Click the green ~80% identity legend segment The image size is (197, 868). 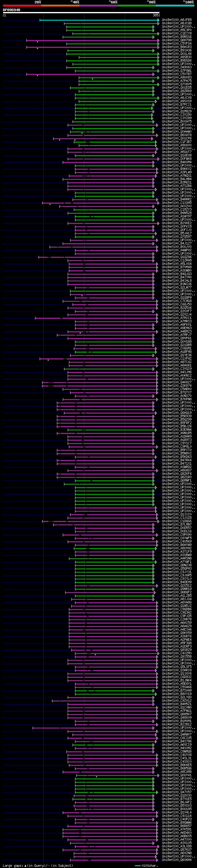pyautogui.click(x=137, y=6)
